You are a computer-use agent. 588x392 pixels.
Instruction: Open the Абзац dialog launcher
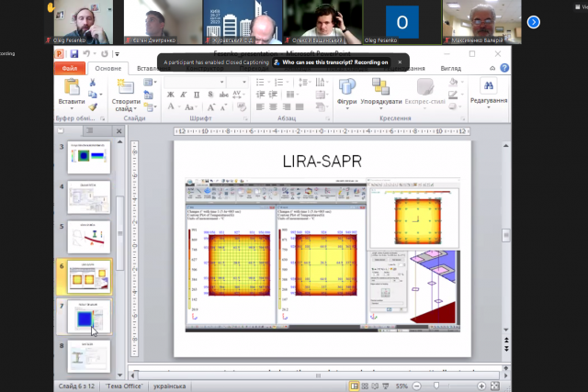pyautogui.click(x=327, y=118)
